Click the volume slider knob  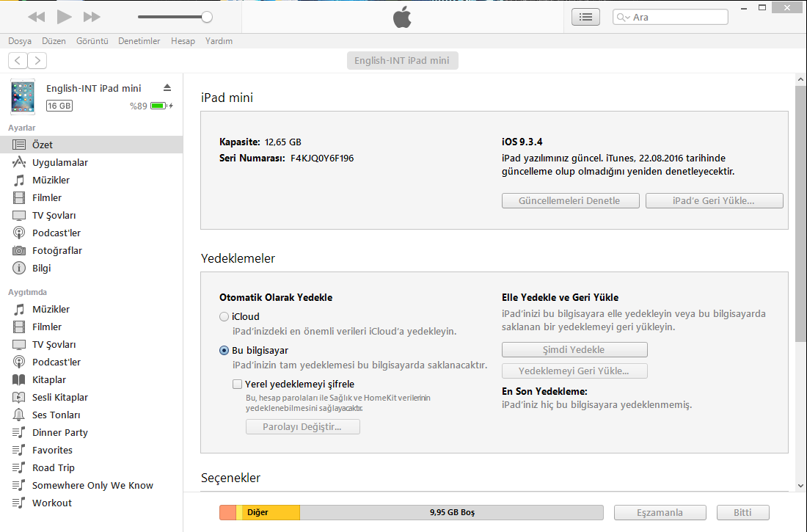(x=207, y=17)
